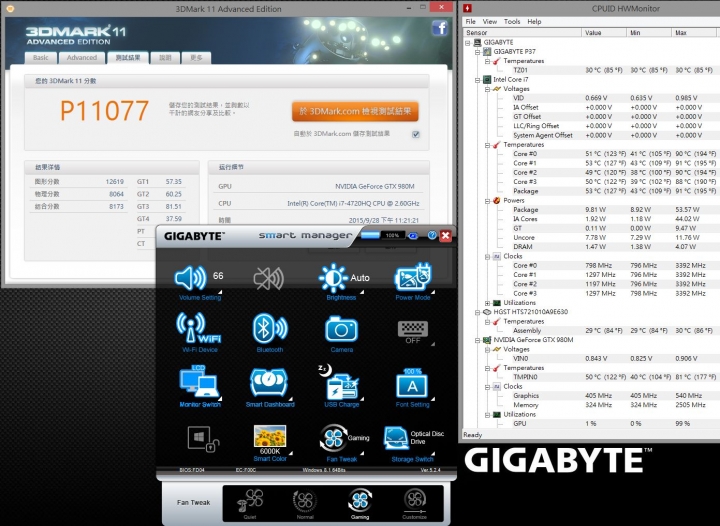Toggle the Camera icon
The height and width of the screenshot is (526, 720).
pyautogui.click(x=341, y=329)
